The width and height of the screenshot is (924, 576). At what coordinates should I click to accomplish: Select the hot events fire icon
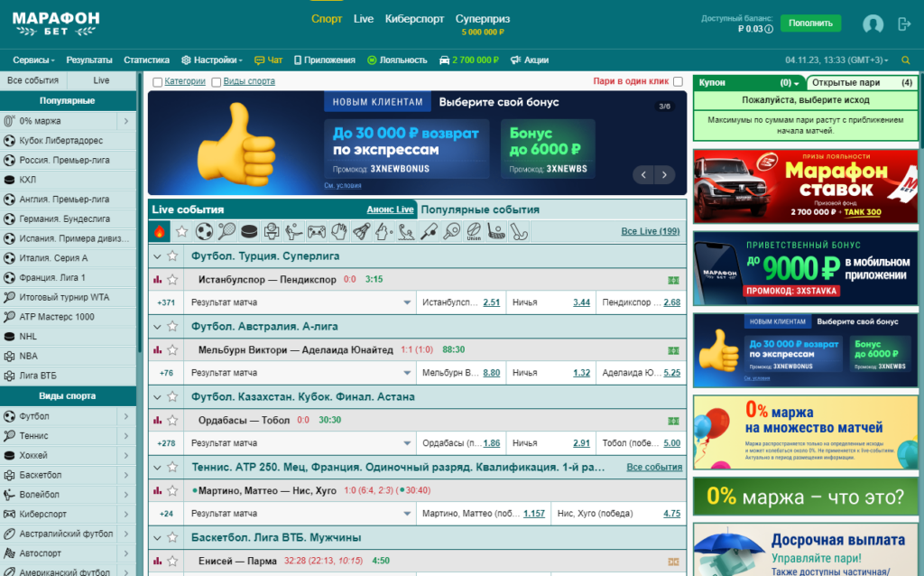(x=159, y=232)
